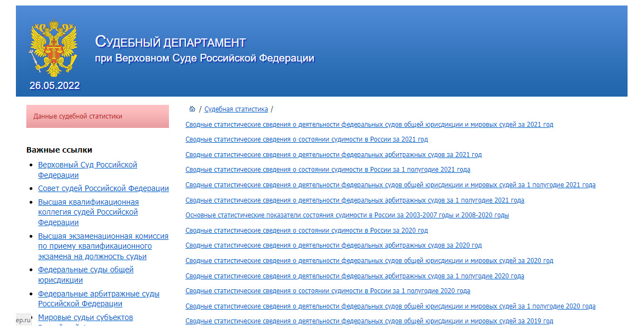
Task: Open Высшая квалификационная коллегия судей link
Action: click(x=88, y=212)
